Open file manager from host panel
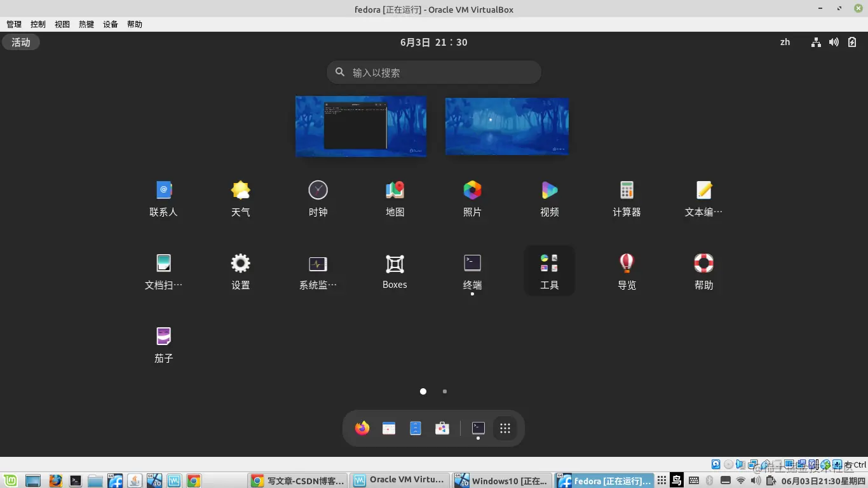868x488 pixels. (95, 480)
